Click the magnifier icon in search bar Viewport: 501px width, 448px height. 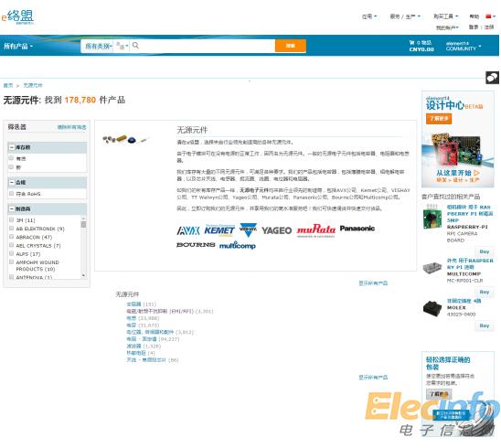point(135,46)
